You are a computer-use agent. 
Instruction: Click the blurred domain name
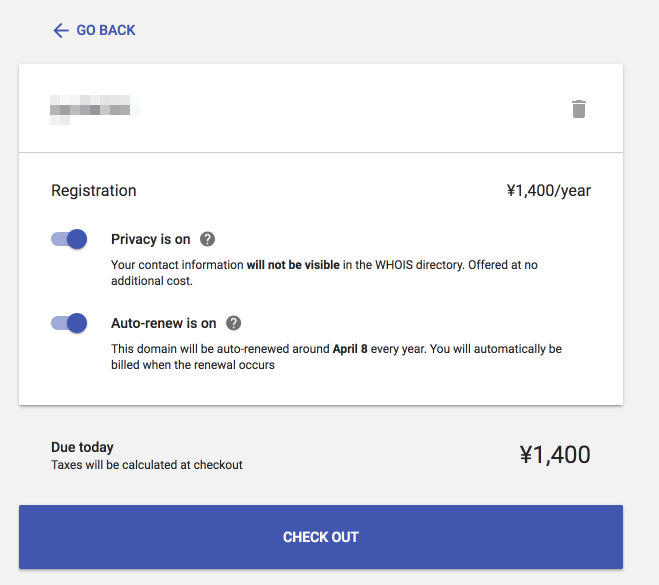[95, 110]
